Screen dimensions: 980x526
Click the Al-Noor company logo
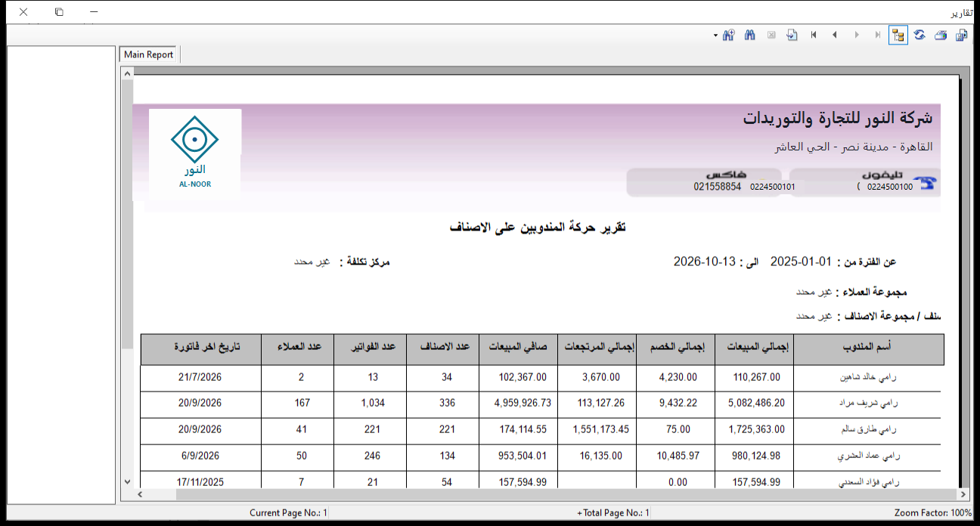pyautogui.click(x=194, y=153)
